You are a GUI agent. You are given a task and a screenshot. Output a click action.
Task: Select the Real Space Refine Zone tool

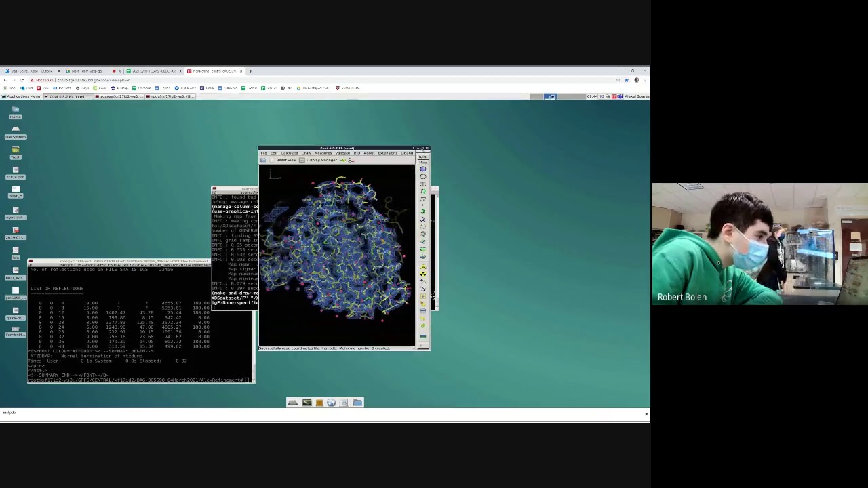tap(423, 169)
